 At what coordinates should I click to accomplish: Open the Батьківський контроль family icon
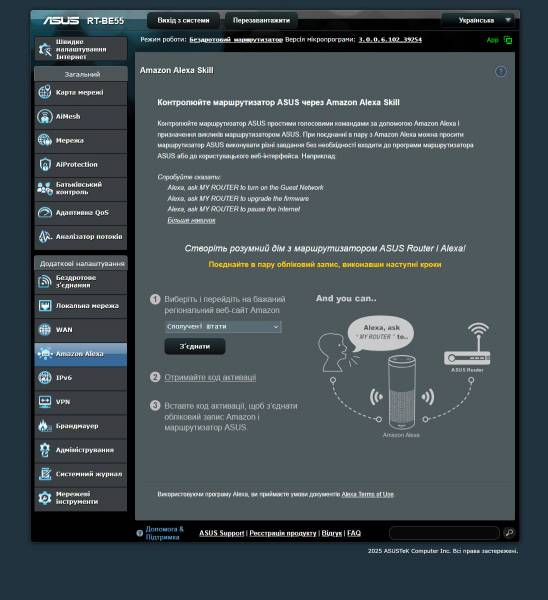45,188
